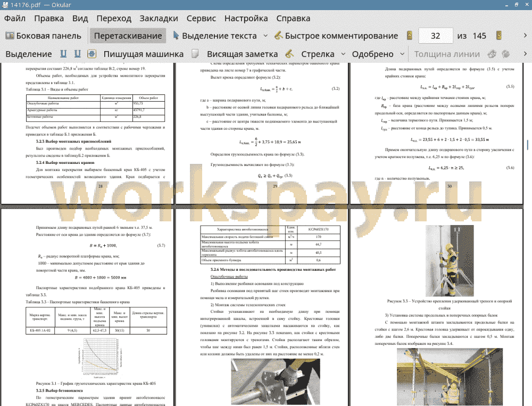Click the table cell 'КСР60ZX170'
Viewport: 532px width, 406px height.
pyautogui.click(x=318, y=229)
